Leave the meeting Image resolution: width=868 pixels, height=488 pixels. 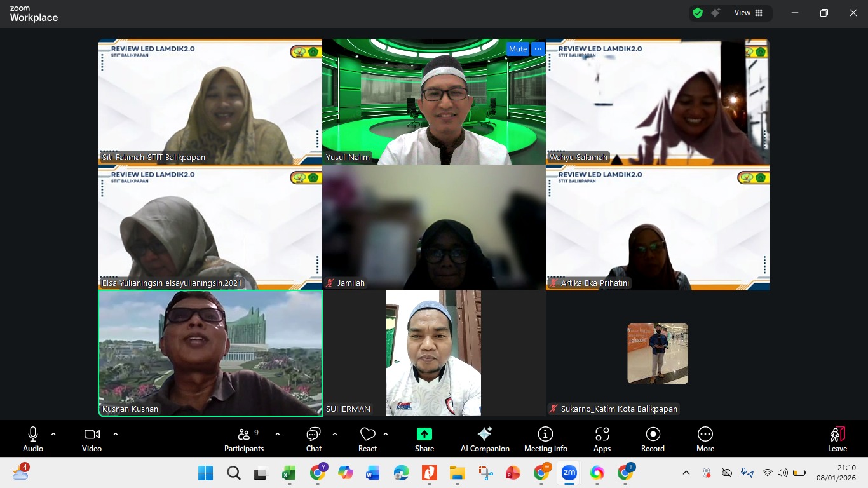(x=837, y=439)
